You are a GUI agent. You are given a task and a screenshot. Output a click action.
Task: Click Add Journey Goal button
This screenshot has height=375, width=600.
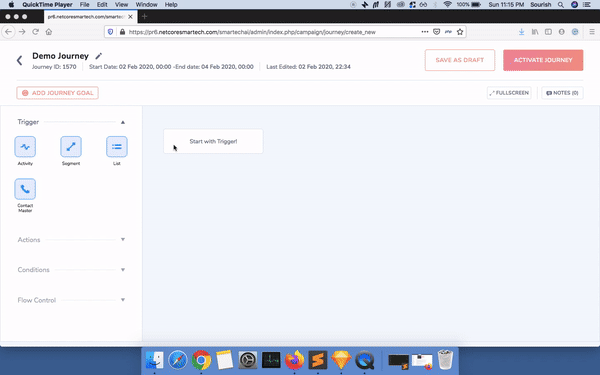point(57,93)
